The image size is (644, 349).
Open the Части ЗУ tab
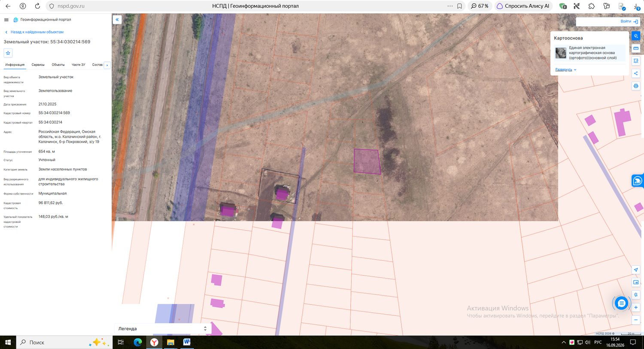click(x=78, y=65)
